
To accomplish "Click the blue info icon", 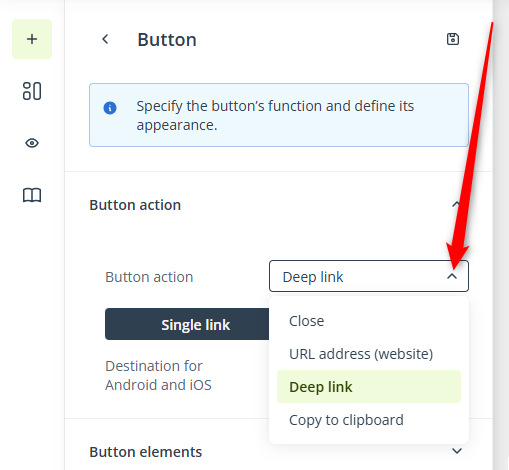I will (x=110, y=108).
